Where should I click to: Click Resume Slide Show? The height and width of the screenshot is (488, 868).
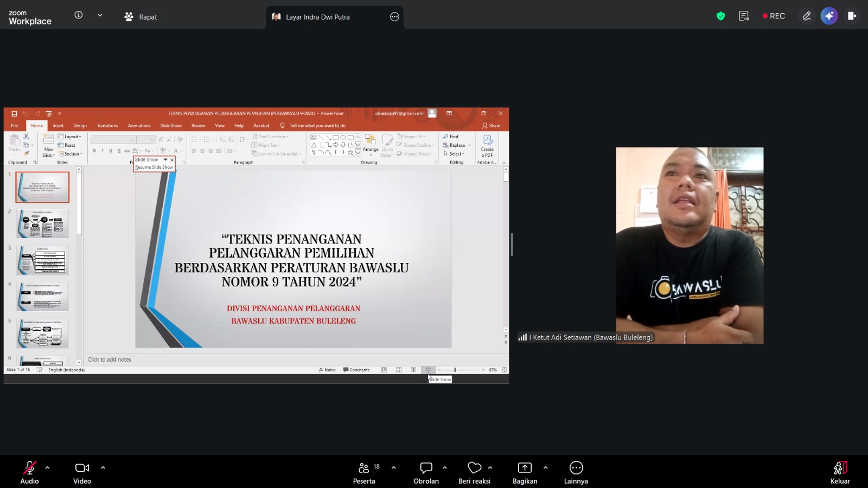(154, 167)
